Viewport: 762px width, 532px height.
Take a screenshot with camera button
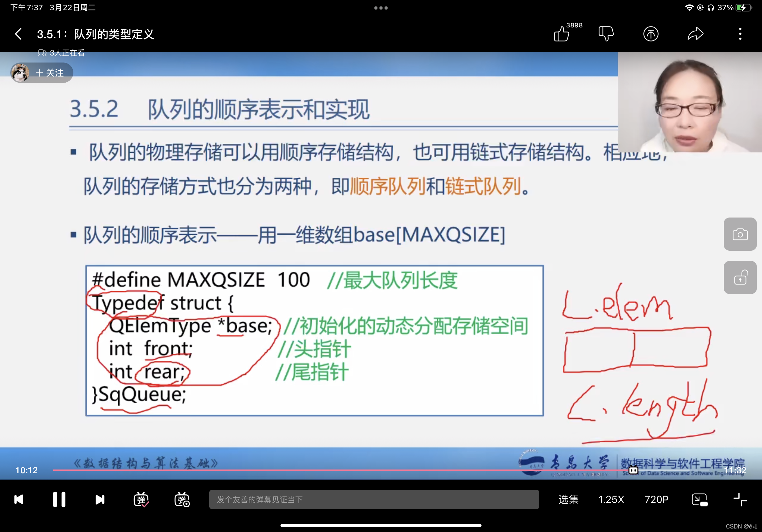pos(740,234)
